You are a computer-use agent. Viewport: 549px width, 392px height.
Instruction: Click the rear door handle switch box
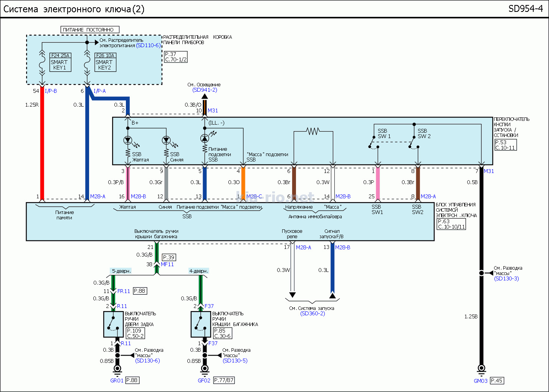click(113, 324)
